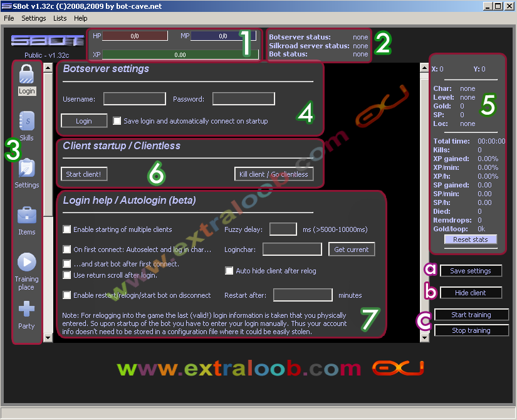The width and height of the screenshot is (517, 420).
Task: Click the Start client! button
Action: (84, 174)
